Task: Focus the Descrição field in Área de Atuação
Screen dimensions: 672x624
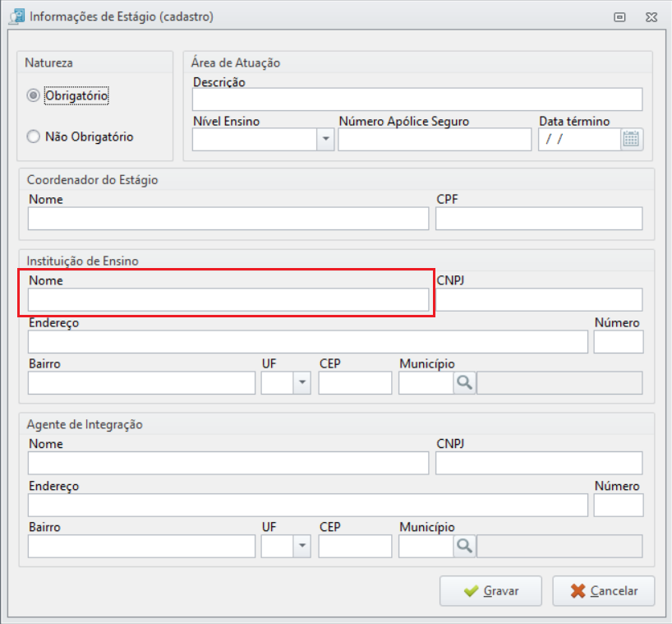Action: 417,99
